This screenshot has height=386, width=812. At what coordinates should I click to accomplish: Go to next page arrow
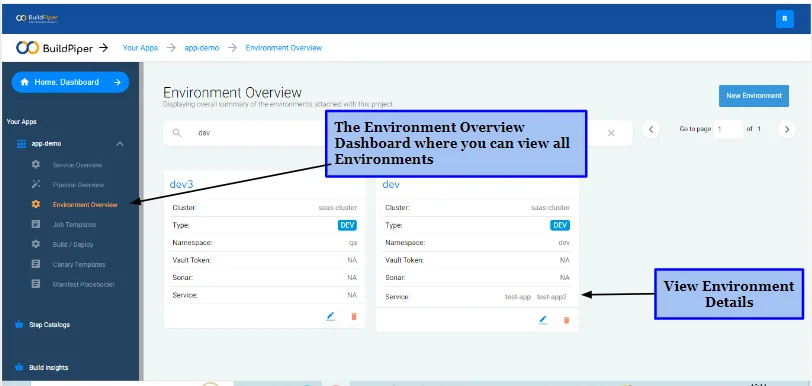787,130
